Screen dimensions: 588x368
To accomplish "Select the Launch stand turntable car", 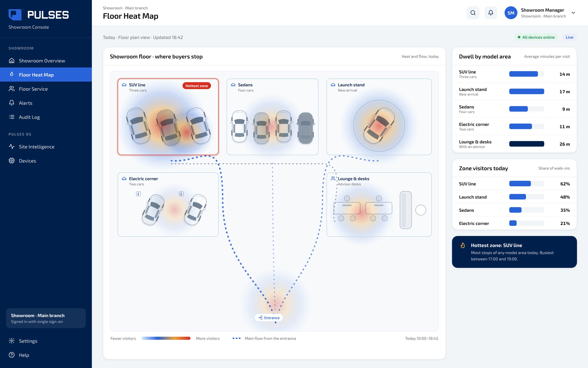I will tap(379, 126).
